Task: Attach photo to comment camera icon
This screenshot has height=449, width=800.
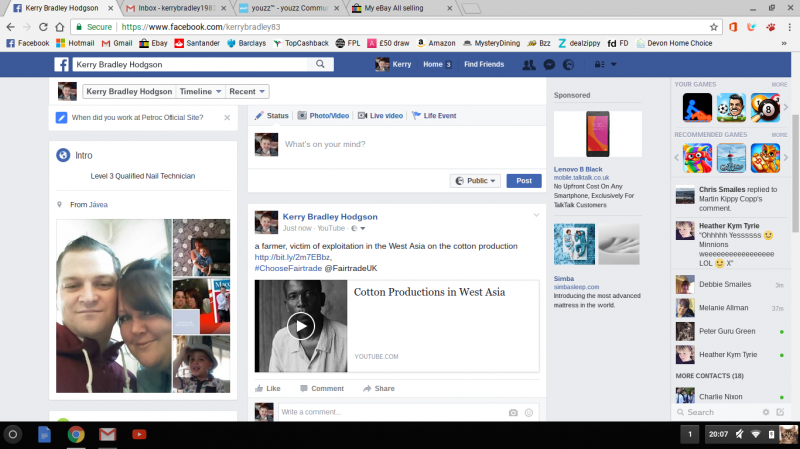Action: (513, 412)
